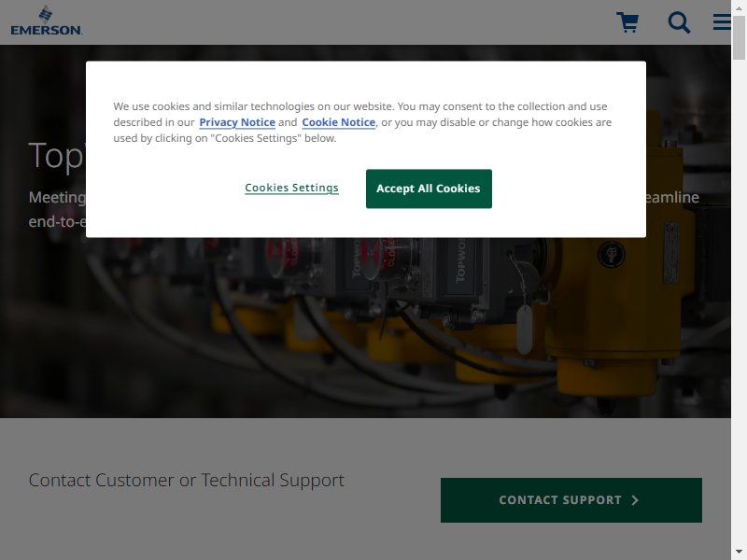Go to Emerson home via logo

[46, 21]
